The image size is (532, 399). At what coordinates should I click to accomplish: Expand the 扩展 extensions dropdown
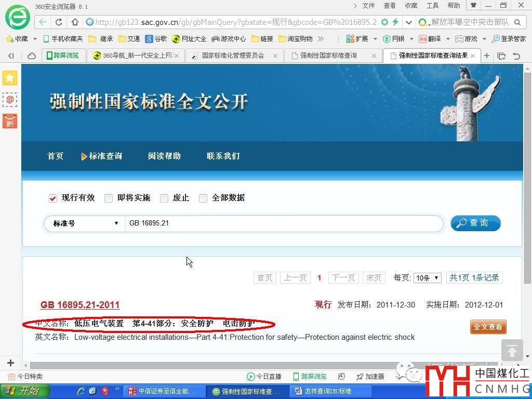(375, 39)
